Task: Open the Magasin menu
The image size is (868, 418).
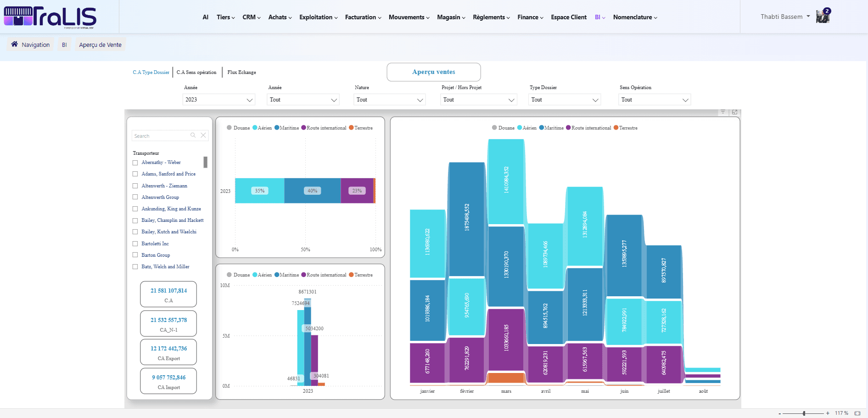Action: pyautogui.click(x=451, y=17)
